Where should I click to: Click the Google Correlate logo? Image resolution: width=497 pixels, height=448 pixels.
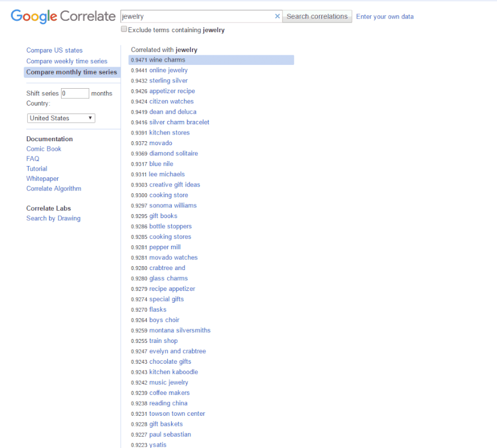click(x=63, y=16)
